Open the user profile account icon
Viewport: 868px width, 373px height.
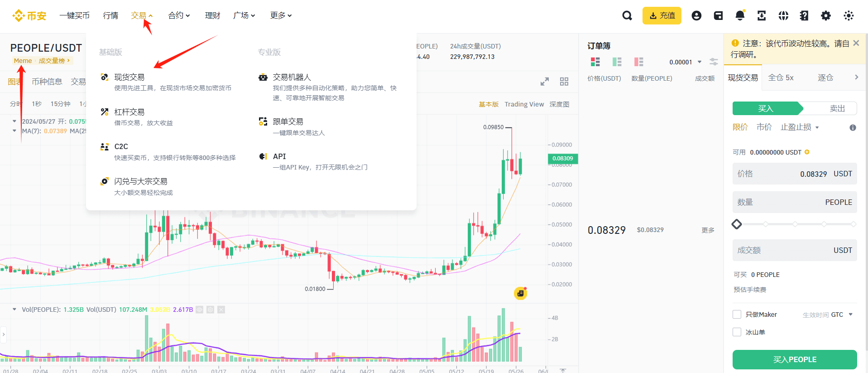(696, 16)
